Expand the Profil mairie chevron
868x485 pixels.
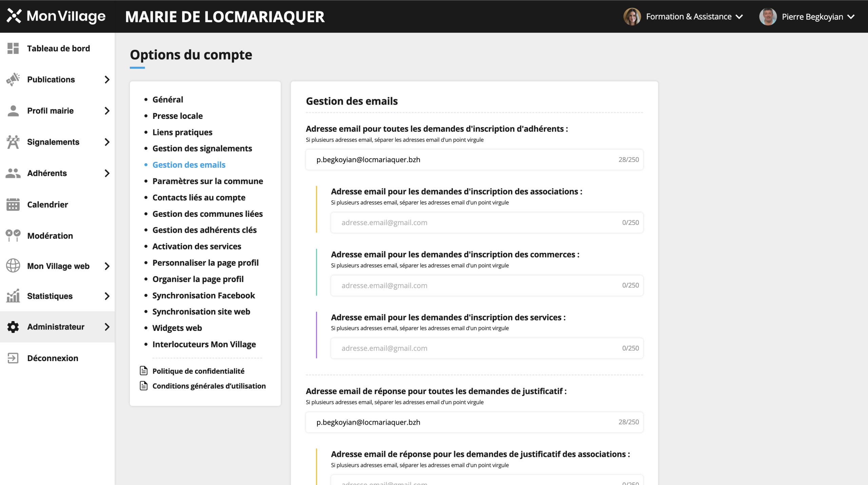click(107, 111)
